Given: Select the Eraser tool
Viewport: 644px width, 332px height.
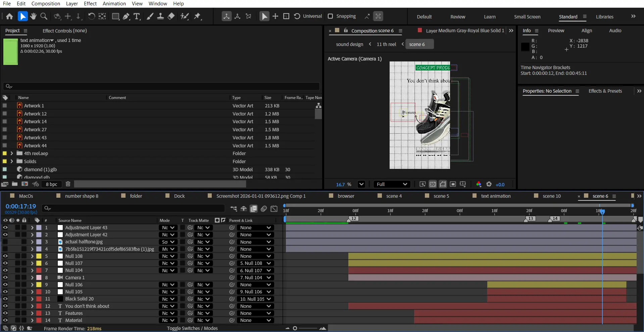Looking at the screenshot, I should (171, 16).
